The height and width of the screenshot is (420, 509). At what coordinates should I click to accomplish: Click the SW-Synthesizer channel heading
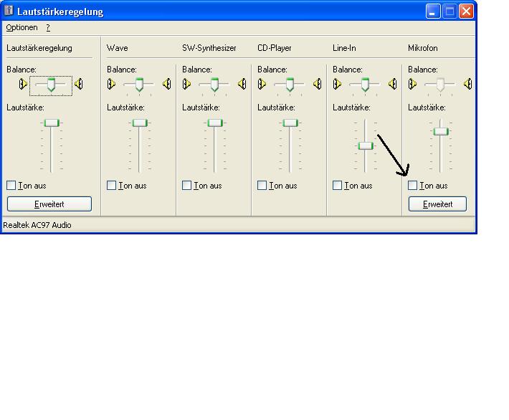coord(209,48)
